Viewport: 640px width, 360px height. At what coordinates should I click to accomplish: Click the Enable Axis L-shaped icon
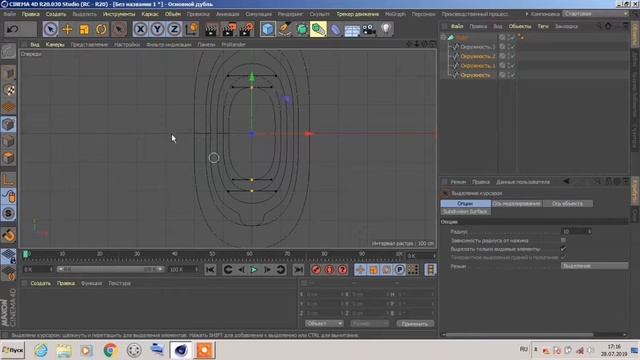coord(9,179)
